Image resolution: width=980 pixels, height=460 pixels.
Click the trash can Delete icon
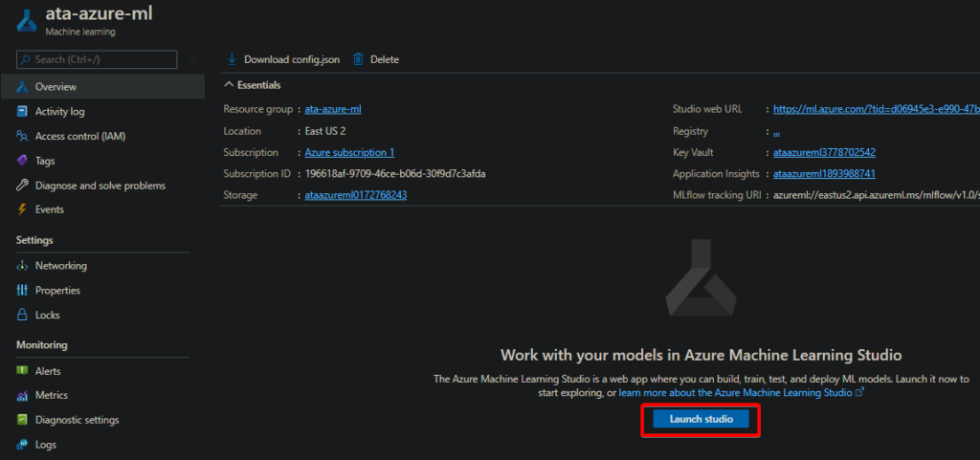pos(358,59)
